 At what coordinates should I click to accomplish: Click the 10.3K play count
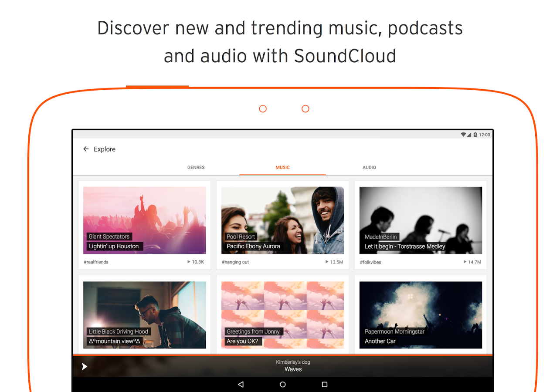coord(196,262)
